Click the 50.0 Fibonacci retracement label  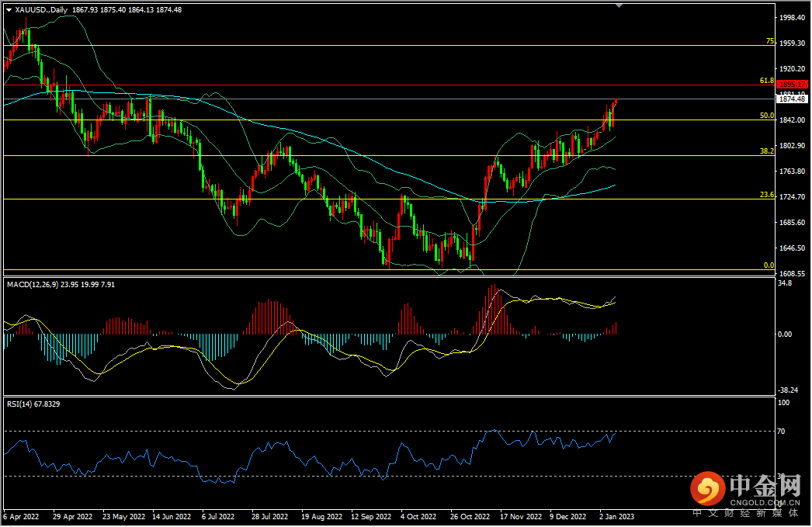pyautogui.click(x=768, y=116)
